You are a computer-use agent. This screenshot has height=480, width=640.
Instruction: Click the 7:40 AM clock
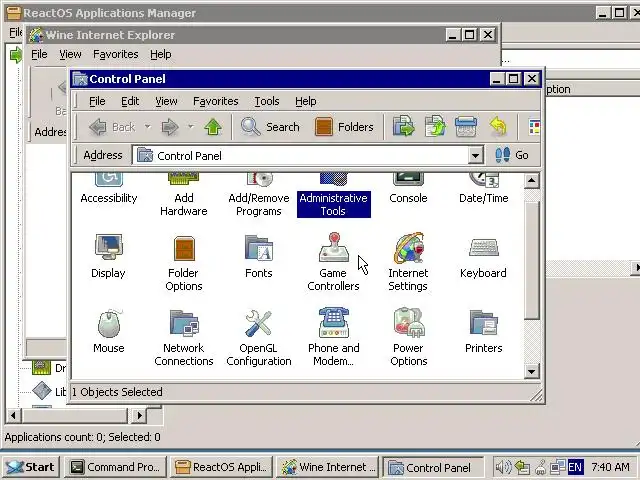click(x=610, y=467)
